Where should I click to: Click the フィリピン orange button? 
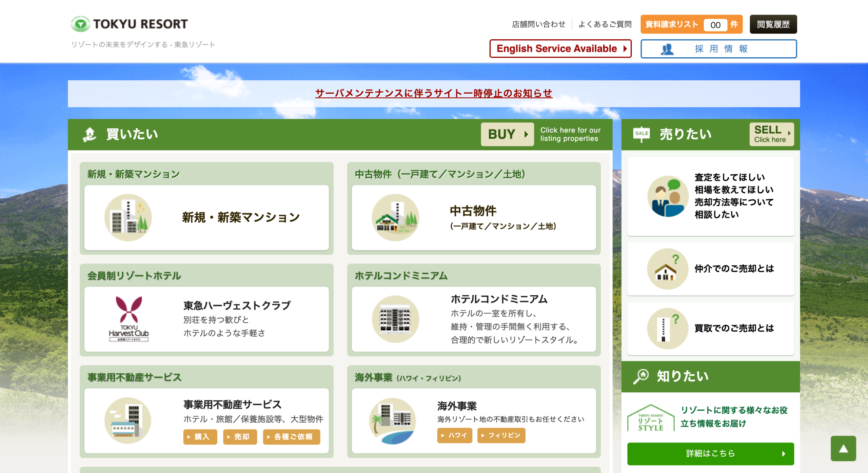click(501, 435)
